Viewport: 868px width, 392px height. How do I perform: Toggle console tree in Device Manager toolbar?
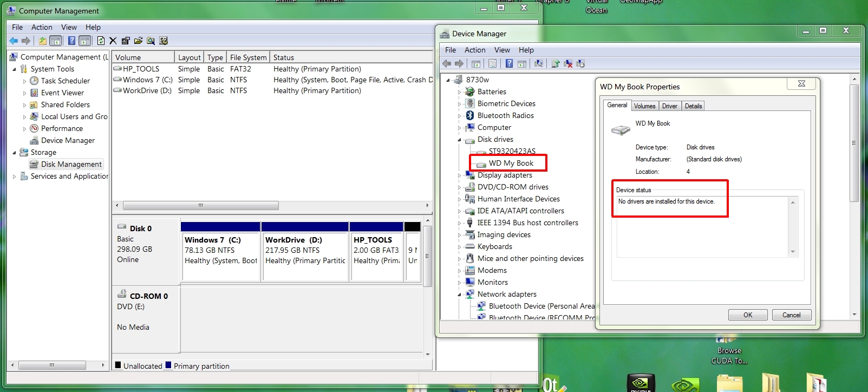476,63
